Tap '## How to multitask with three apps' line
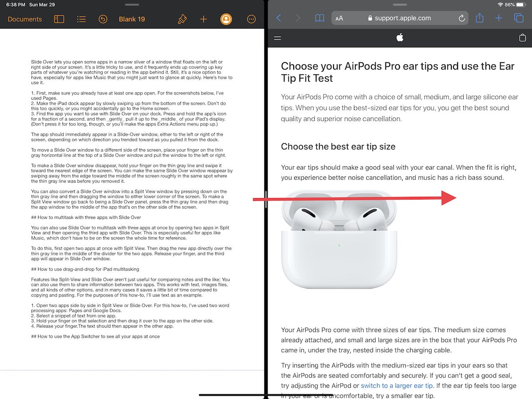This screenshot has width=532, height=399. (x=86, y=218)
